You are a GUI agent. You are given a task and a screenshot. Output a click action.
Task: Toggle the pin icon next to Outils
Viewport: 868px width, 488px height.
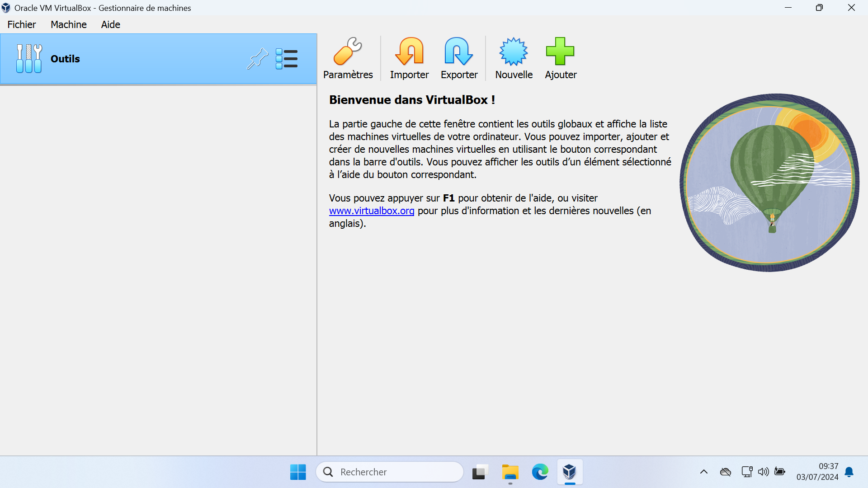[257, 59]
